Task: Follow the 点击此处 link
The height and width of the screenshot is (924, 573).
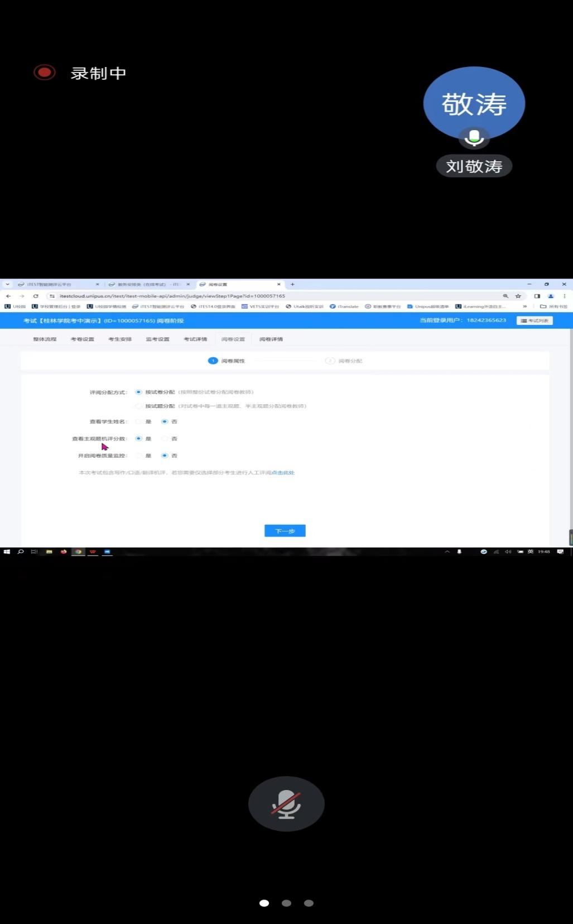Action: pyautogui.click(x=283, y=473)
